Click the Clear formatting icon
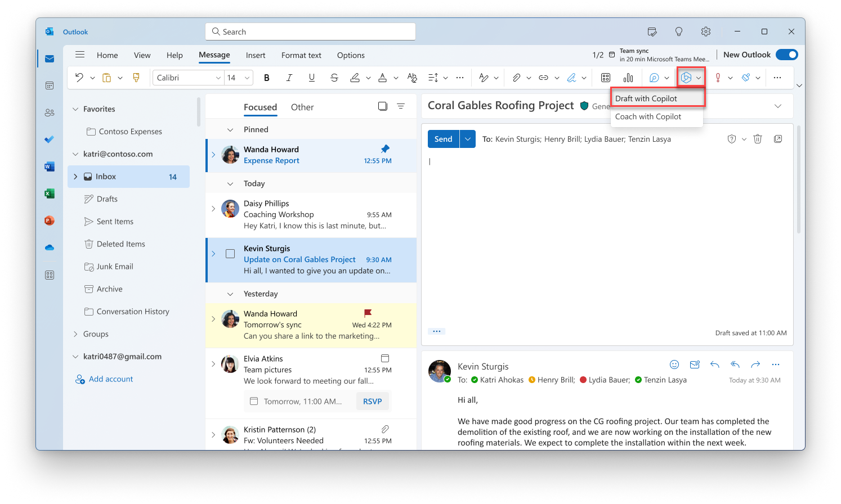 (412, 78)
